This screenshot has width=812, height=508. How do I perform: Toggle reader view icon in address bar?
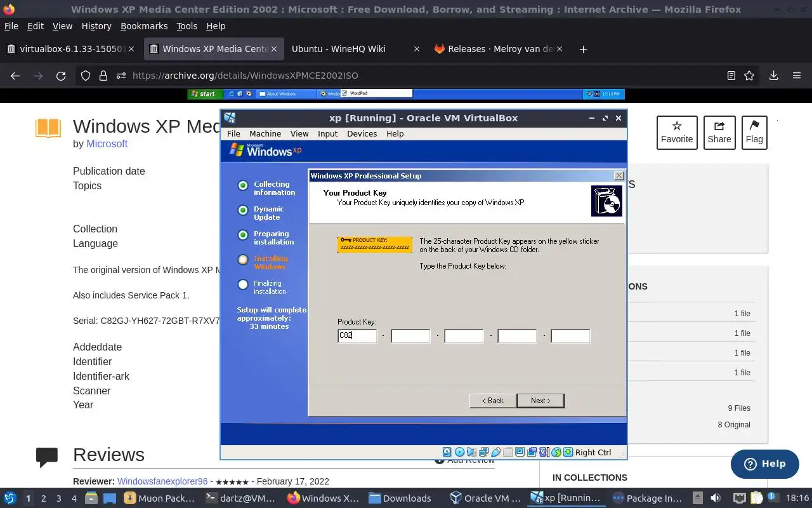pyautogui.click(x=731, y=76)
